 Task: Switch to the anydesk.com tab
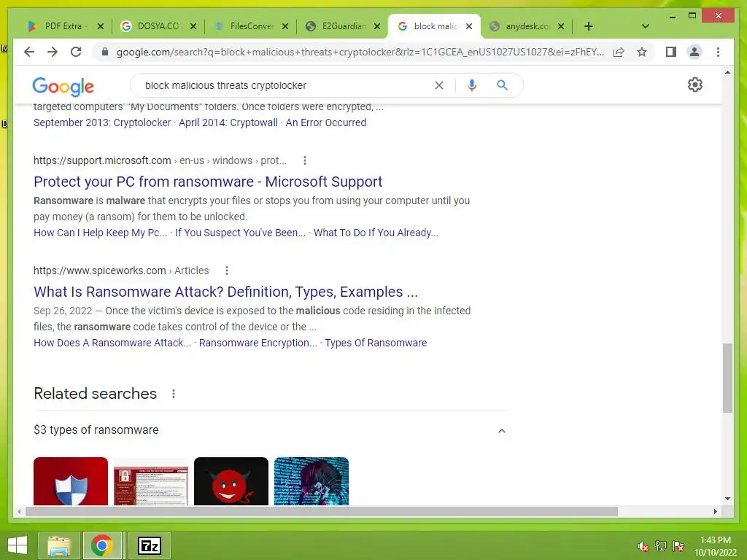tap(527, 26)
